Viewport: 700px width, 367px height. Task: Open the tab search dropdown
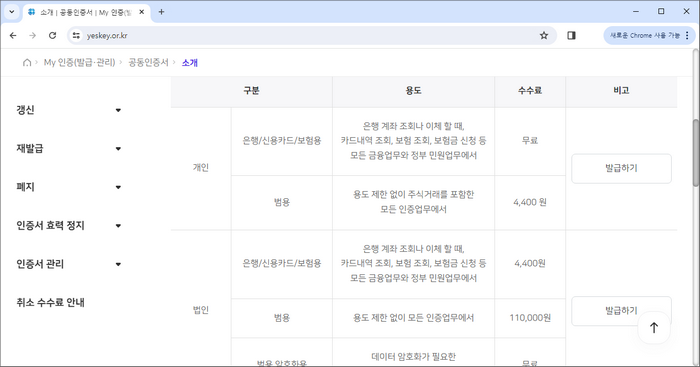(x=12, y=12)
